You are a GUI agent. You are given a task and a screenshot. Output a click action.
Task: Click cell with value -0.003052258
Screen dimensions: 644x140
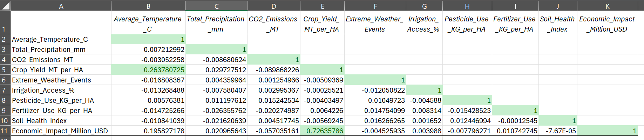pos(148,60)
